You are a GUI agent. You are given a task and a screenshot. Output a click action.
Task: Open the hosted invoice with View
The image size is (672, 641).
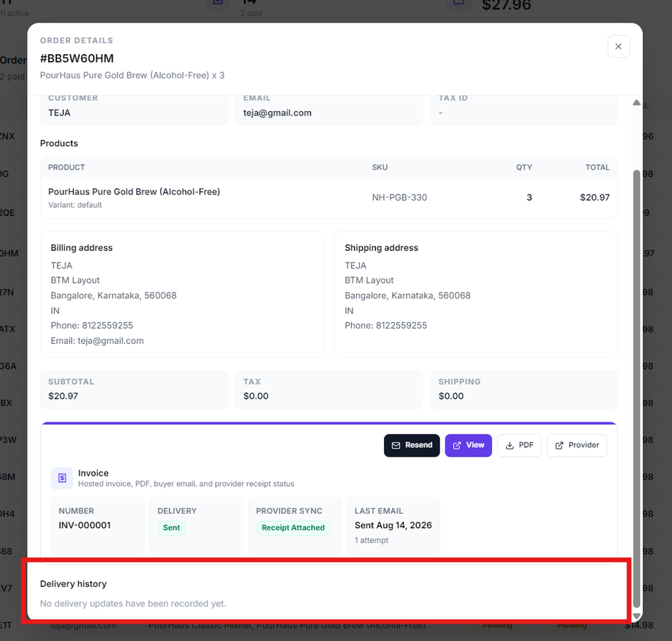point(468,445)
